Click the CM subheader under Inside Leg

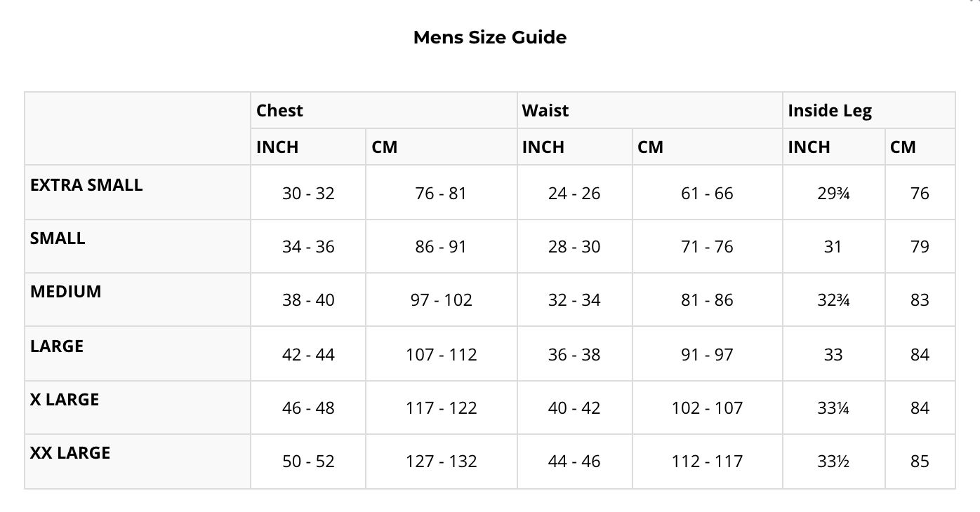pos(903,147)
